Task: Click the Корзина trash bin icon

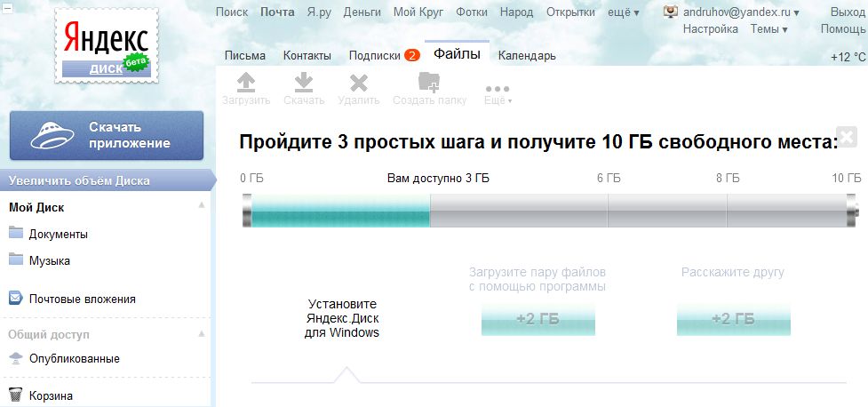Action: [x=16, y=395]
